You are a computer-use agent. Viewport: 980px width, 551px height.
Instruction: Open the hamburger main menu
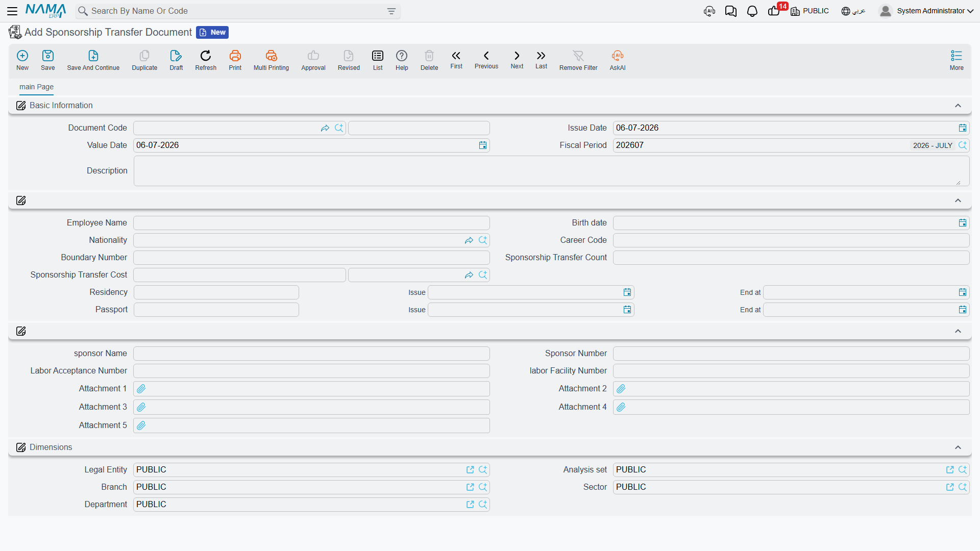(12, 11)
